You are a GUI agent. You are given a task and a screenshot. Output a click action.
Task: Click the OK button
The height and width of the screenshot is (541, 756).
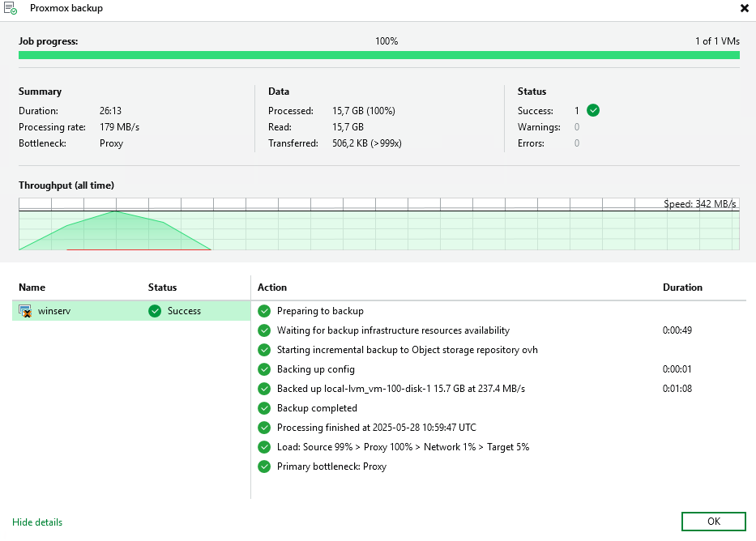coord(714,522)
